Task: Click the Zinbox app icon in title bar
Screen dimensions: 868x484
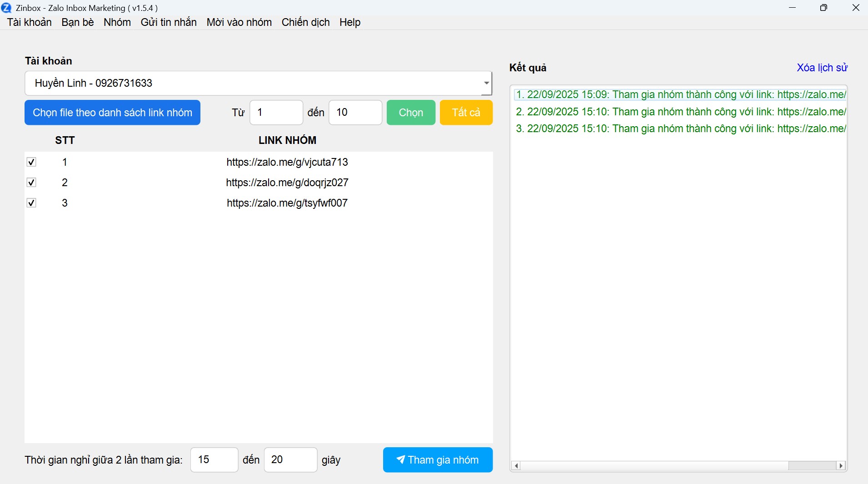Action: click(6, 8)
